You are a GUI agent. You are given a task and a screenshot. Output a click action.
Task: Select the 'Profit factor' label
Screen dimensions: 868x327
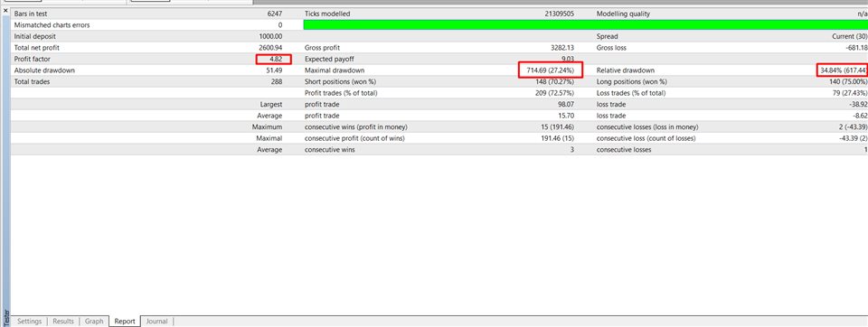33,60
